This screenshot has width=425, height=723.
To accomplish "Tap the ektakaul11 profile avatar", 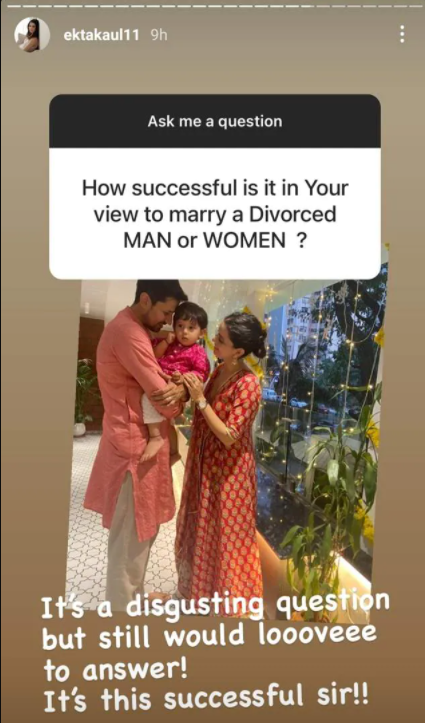I will (32, 35).
